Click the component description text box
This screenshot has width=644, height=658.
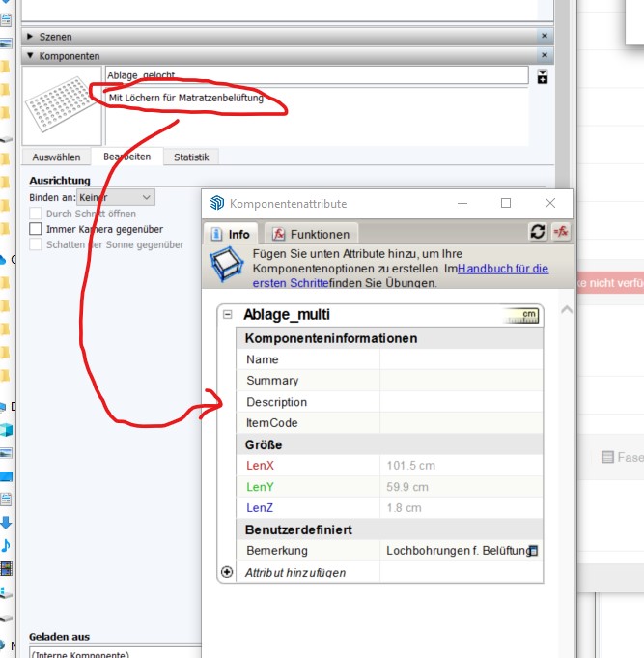[x=317, y=116]
